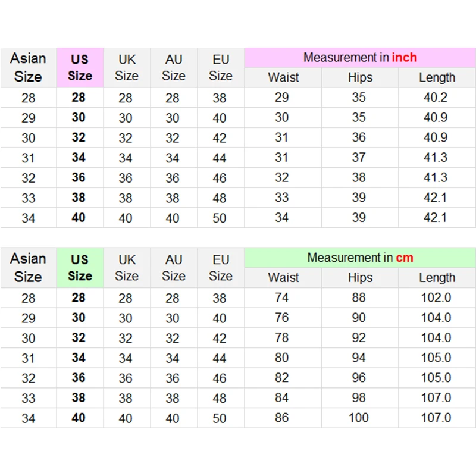Select Hips column header in cm table
The height and width of the screenshot is (476, 476).
coord(360,278)
